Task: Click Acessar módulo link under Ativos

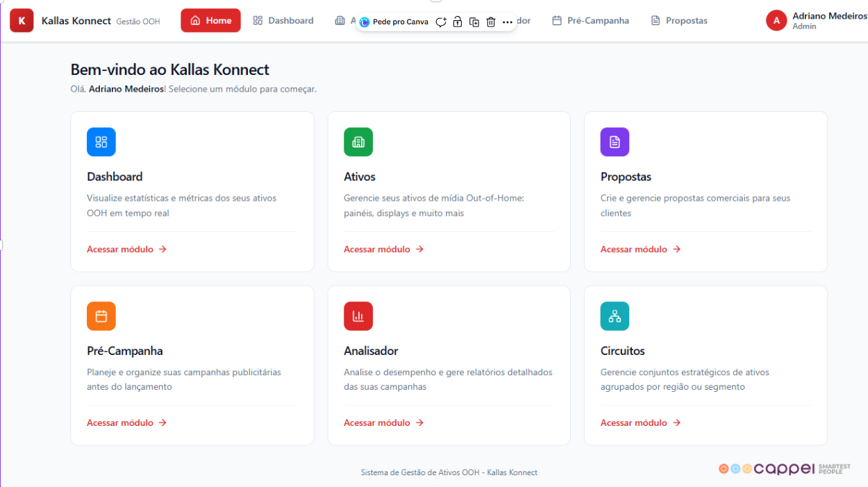Action: coord(383,249)
